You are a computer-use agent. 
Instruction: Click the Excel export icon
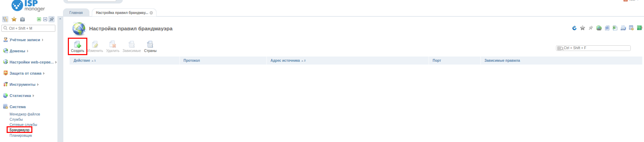click(615, 28)
